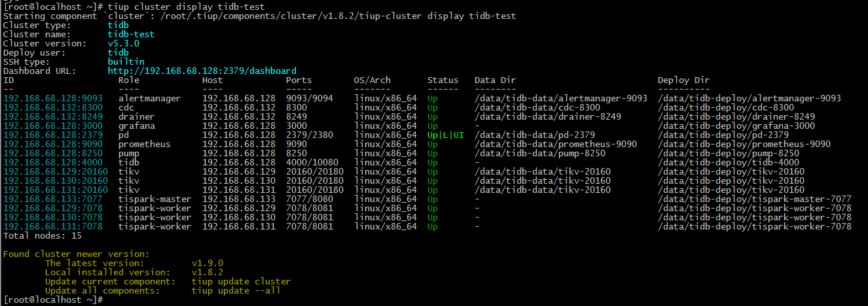Click ports value 2379/2380

(310, 135)
